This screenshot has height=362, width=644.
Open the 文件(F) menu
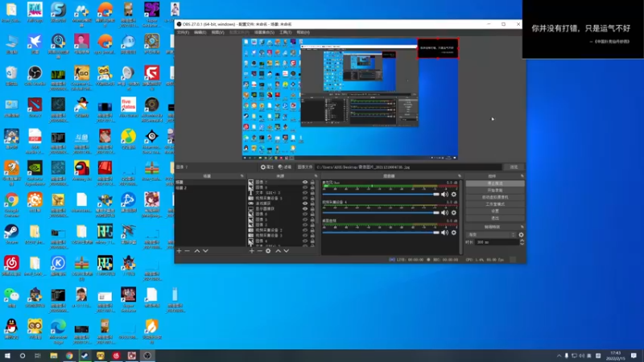pyautogui.click(x=183, y=32)
